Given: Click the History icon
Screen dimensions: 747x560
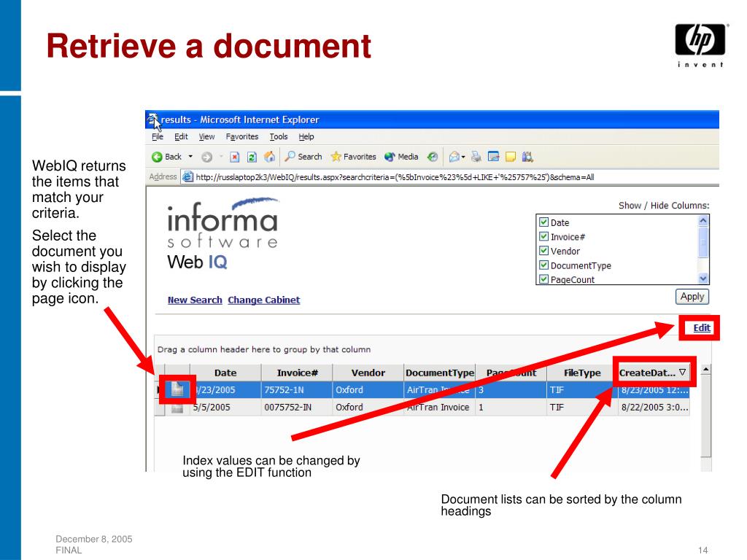Looking at the screenshot, I should click(x=432, y=156).
